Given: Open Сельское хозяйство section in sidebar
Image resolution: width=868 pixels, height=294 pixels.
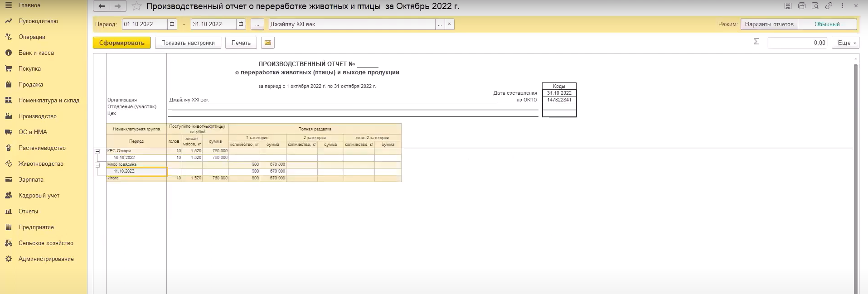Looking at the screenshot, I should (46, 243).
